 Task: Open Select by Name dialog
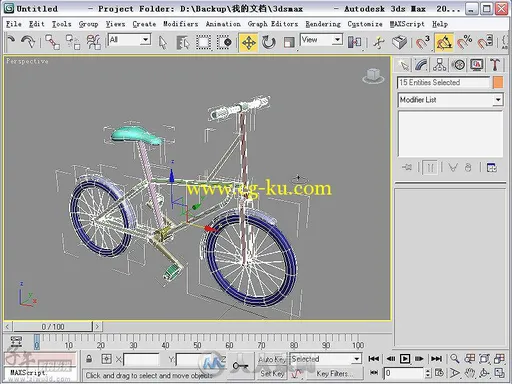coord(183,43)
